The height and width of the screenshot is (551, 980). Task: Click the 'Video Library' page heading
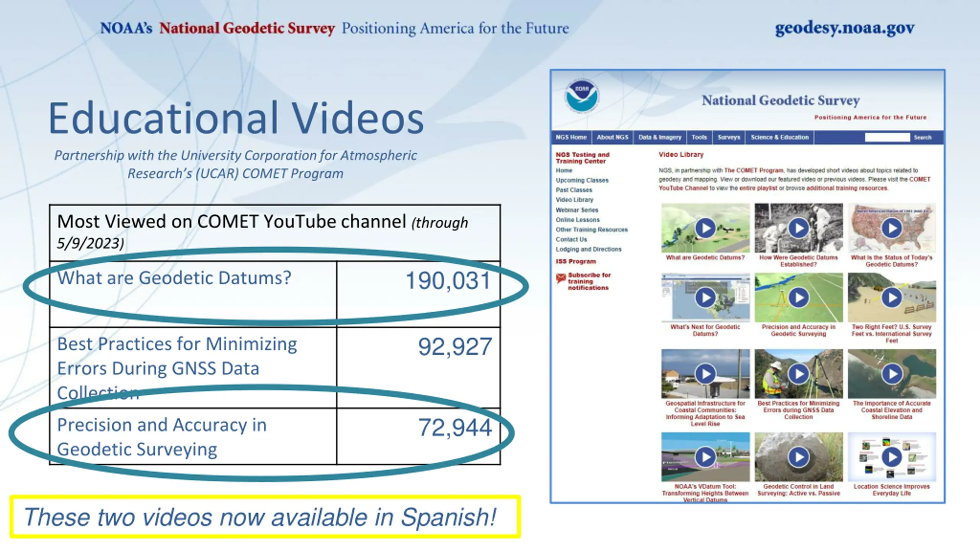tap(681, 155)
